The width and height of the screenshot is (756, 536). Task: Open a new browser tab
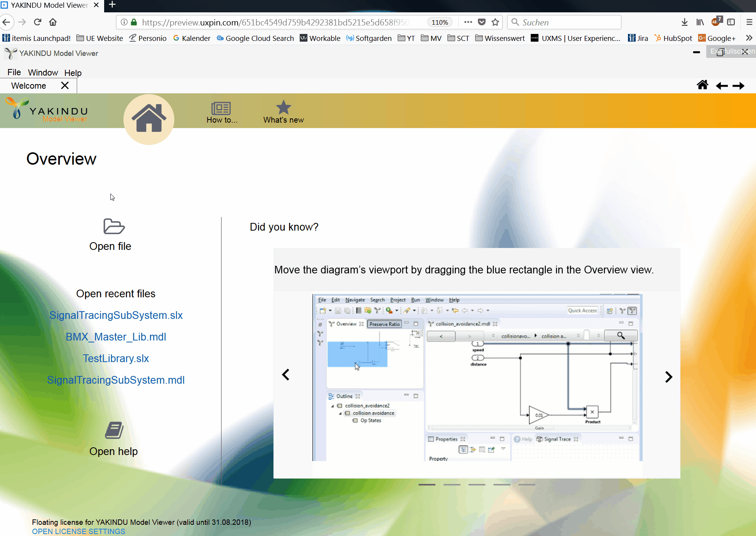click(x=112, y=5)
